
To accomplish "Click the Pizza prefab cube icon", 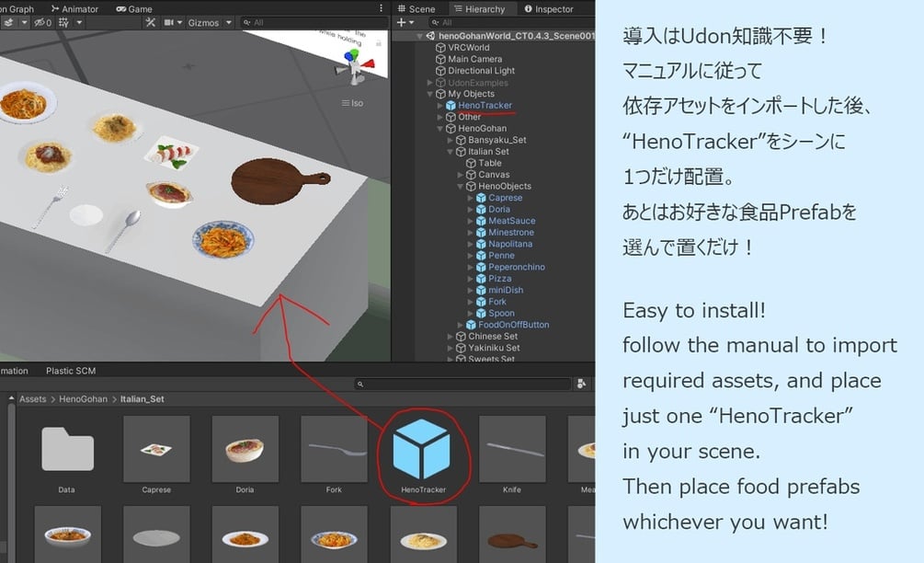I will (x=481, y=279).
